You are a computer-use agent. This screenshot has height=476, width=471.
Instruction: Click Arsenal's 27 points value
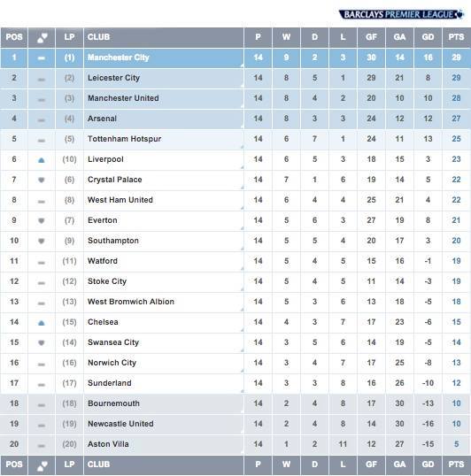456,119
